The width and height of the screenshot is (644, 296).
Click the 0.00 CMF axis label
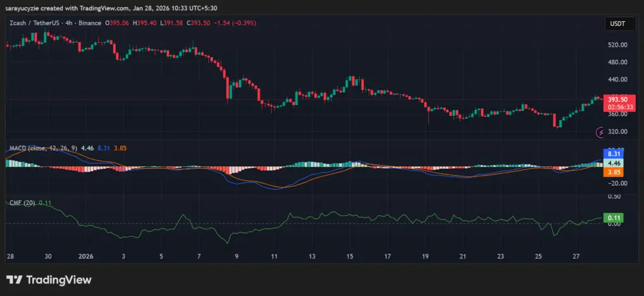pyautogui.click(x=615, y=224)
